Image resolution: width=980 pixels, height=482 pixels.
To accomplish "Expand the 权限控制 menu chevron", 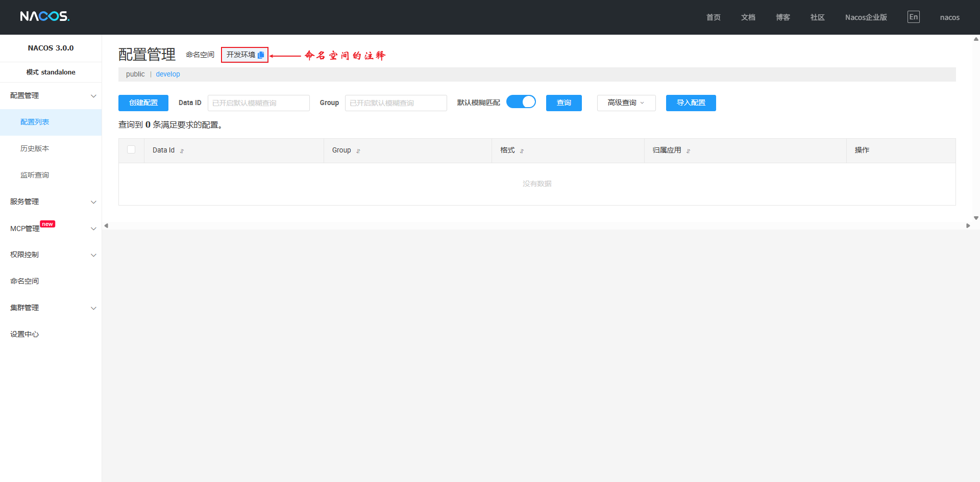I will (93, 255).
